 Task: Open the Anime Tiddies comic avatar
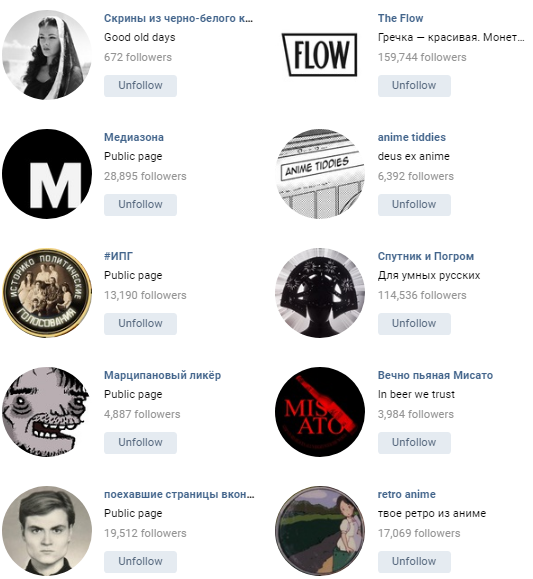(x=320, y=174)
